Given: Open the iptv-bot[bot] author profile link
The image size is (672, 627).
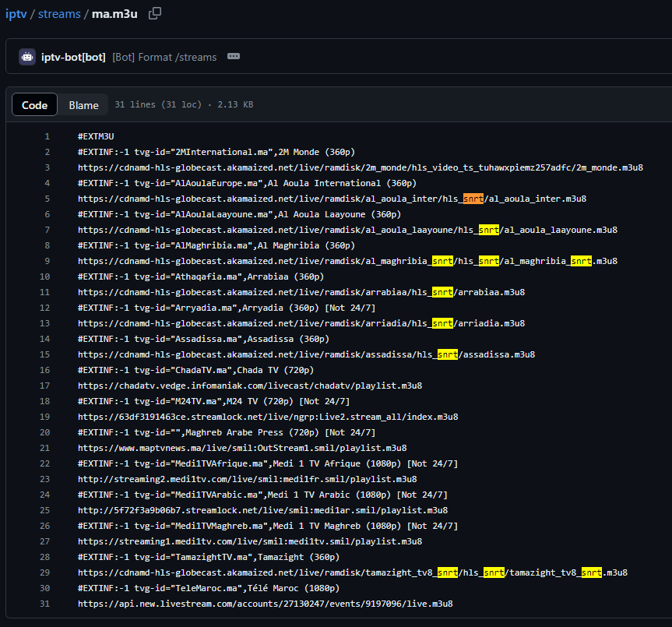Looking at the screenshot, I should click(x=73, y=57).
